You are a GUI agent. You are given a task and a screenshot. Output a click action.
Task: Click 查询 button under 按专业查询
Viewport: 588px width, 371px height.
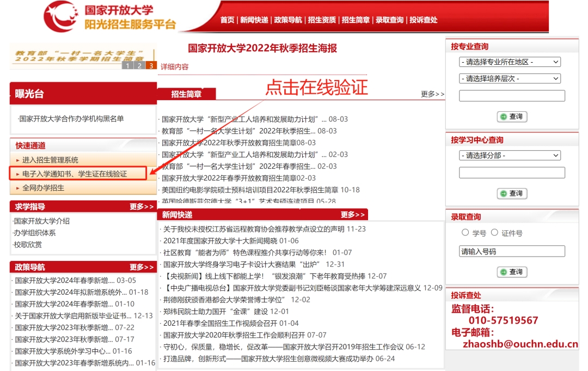[512, 117]
